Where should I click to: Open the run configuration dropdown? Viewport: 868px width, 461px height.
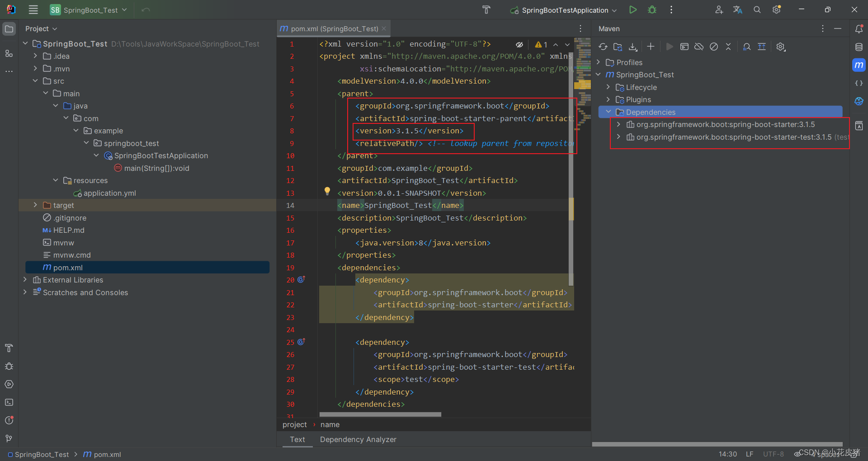click(563, 10)
